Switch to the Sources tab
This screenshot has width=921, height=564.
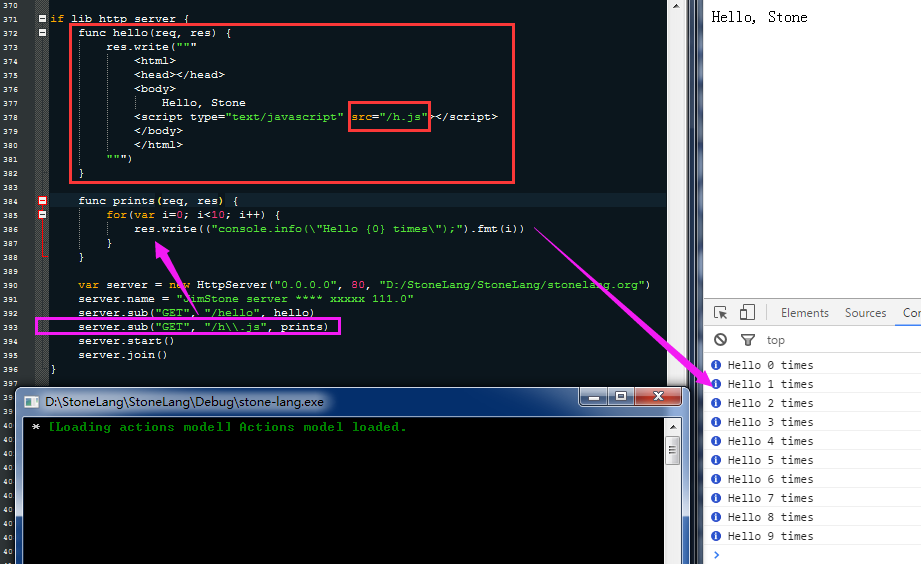865,313
